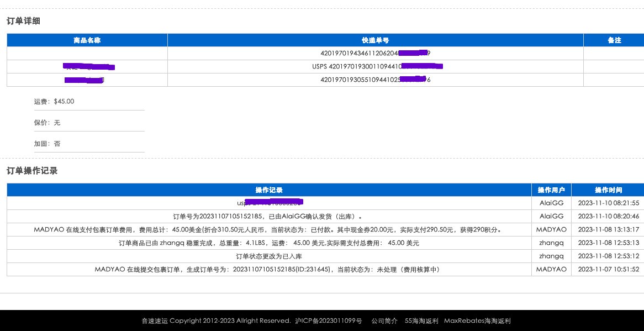The image size is (644, 331).
Task: Click timestamp 2023-11-08 12:53:13
Action: click(608, 243)
